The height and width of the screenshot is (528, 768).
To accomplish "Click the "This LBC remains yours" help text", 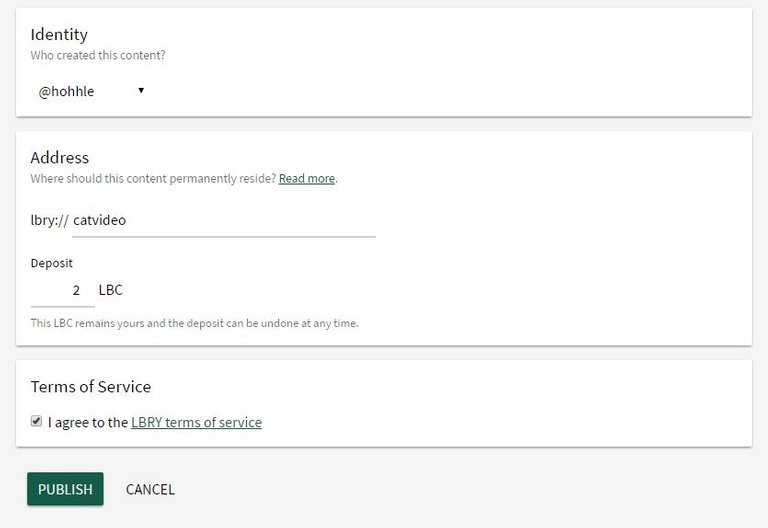I will (x=194, y=323).
